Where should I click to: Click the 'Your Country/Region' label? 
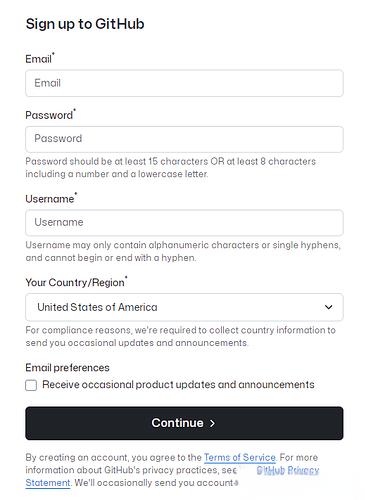tap(75, 282)
